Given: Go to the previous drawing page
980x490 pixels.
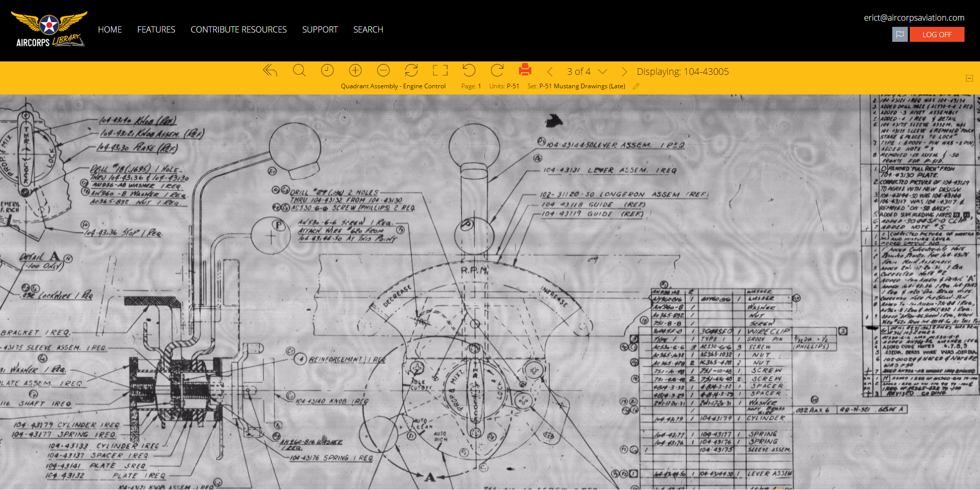Looking at the screenshot, I should pyautogui.click(x=550, y=72).
